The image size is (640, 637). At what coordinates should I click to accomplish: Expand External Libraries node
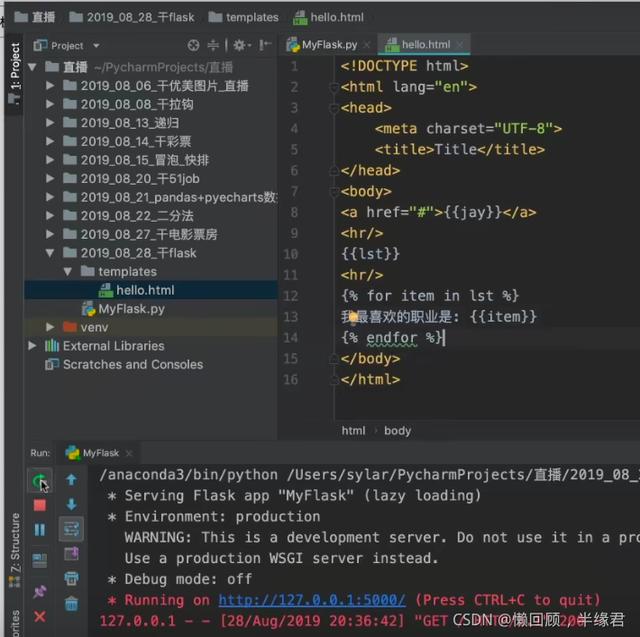tap(32, 346)
